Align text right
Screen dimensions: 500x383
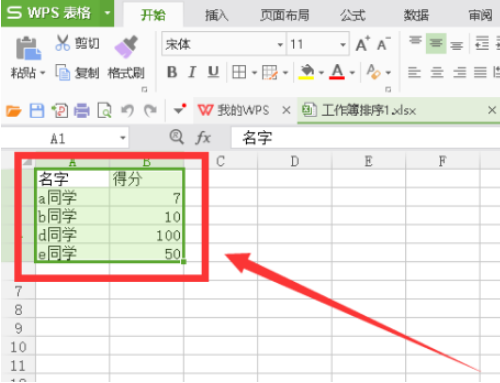coord(459,72)
